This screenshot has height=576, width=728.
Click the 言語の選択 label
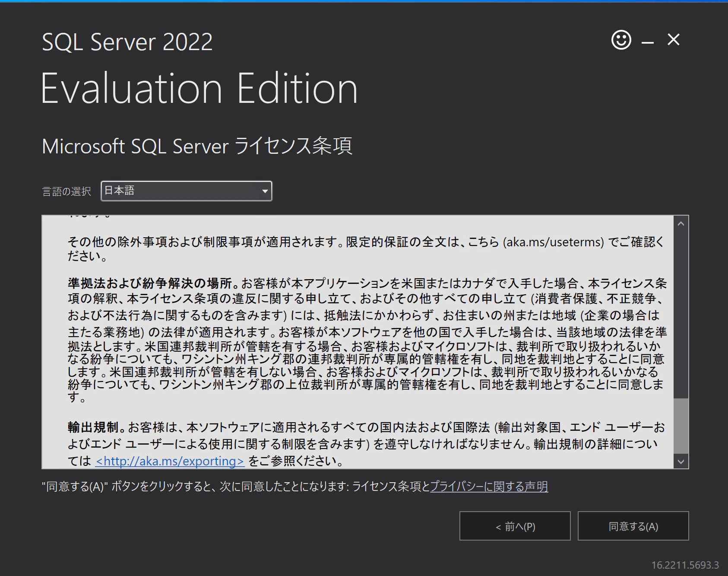click(x=66, y=191)
